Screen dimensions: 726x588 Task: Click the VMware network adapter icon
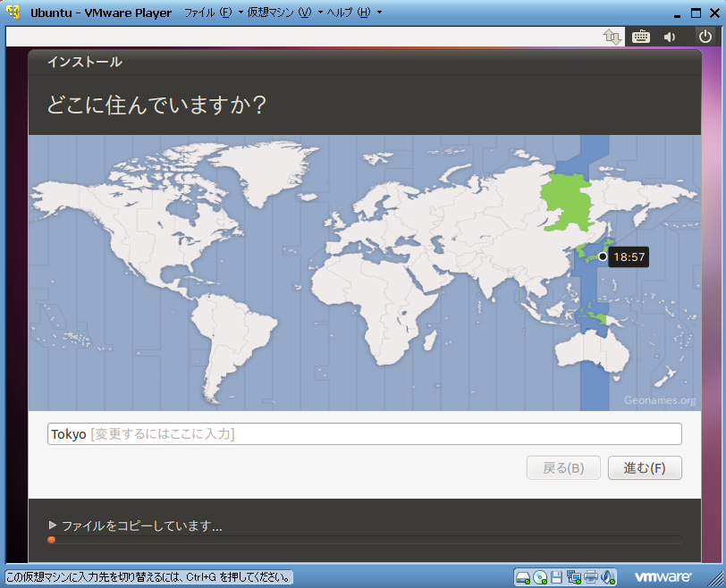coord(574,577)
